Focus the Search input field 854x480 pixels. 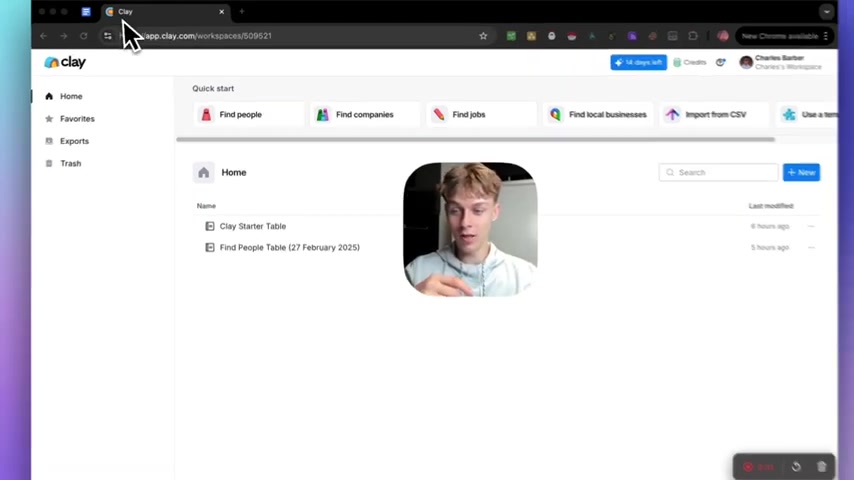[x=718, y=173]
